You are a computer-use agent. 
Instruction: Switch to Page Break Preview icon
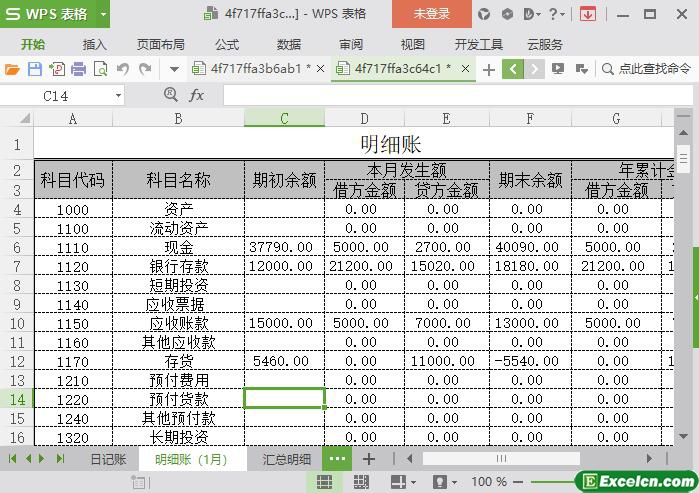[x=361, y=481]
